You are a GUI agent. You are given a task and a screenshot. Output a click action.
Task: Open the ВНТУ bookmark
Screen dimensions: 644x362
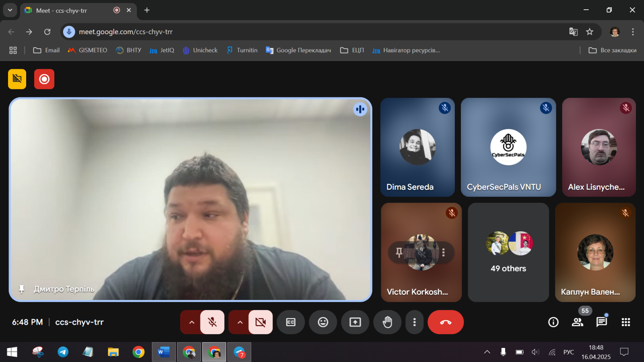click(128, 50)
